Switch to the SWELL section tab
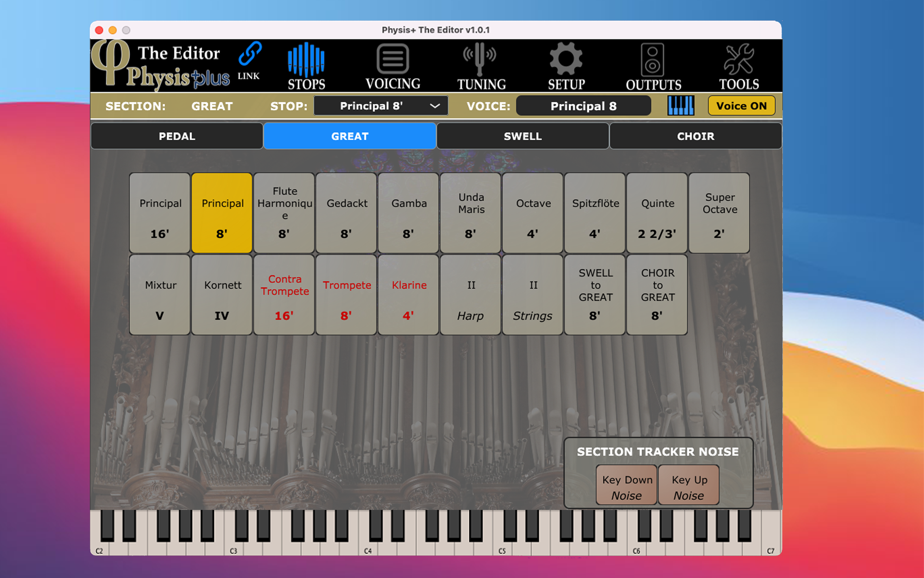The height and width of the screenshot is (578, 924). (523, 136)
